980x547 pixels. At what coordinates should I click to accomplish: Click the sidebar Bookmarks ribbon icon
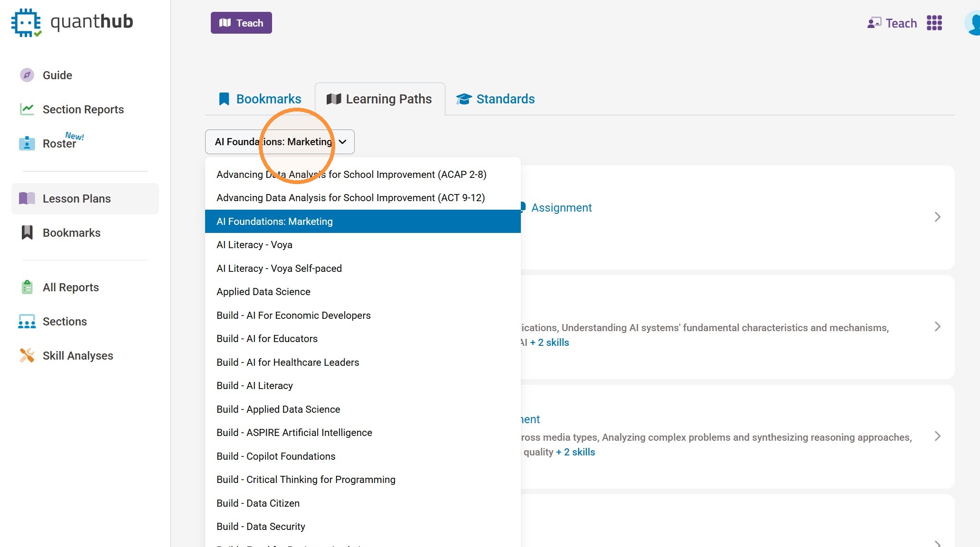[27, 232]
